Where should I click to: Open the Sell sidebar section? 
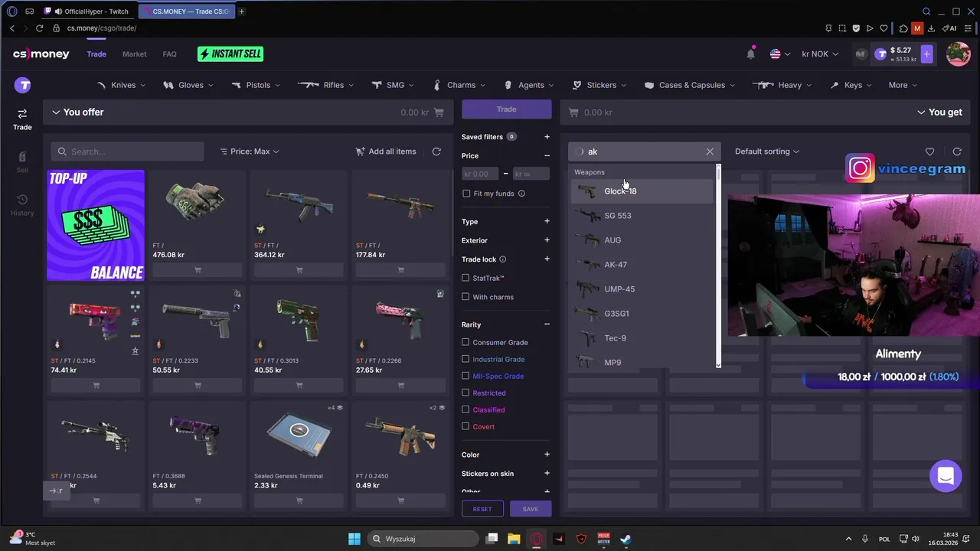[x=22, y=161]
